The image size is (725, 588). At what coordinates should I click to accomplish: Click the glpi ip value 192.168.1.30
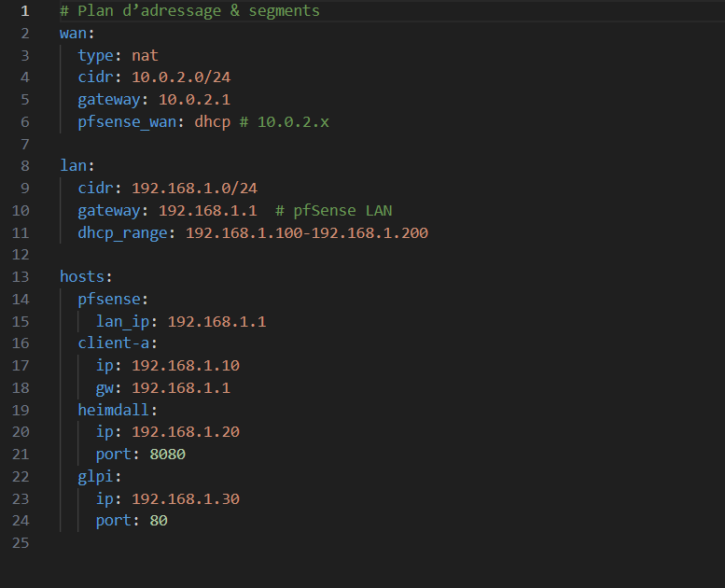[185, 498]
